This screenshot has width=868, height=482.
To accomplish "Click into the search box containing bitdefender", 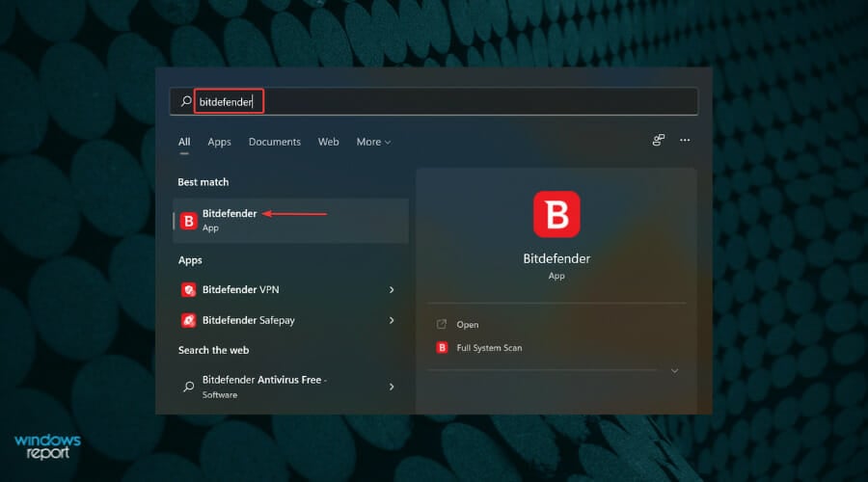I will coord(434,101).
